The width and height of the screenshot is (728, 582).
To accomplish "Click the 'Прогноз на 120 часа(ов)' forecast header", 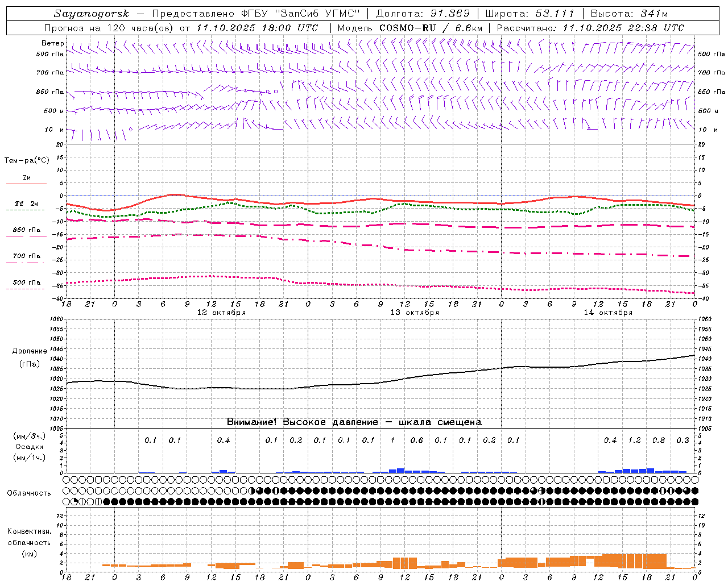I will [x=109, y=28].
